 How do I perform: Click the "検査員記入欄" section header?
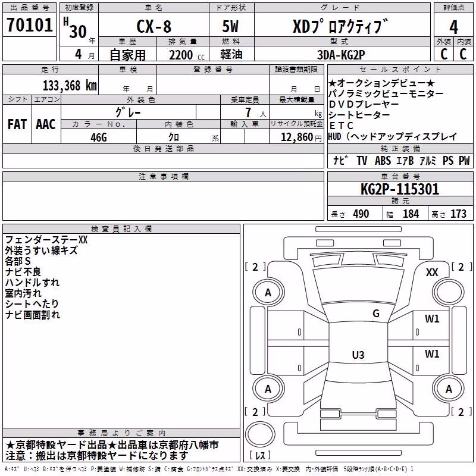(121, 229)
